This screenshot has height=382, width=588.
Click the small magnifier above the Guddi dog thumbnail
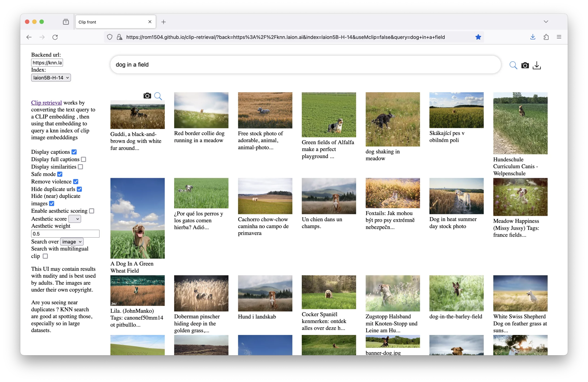tap(158, 96)
